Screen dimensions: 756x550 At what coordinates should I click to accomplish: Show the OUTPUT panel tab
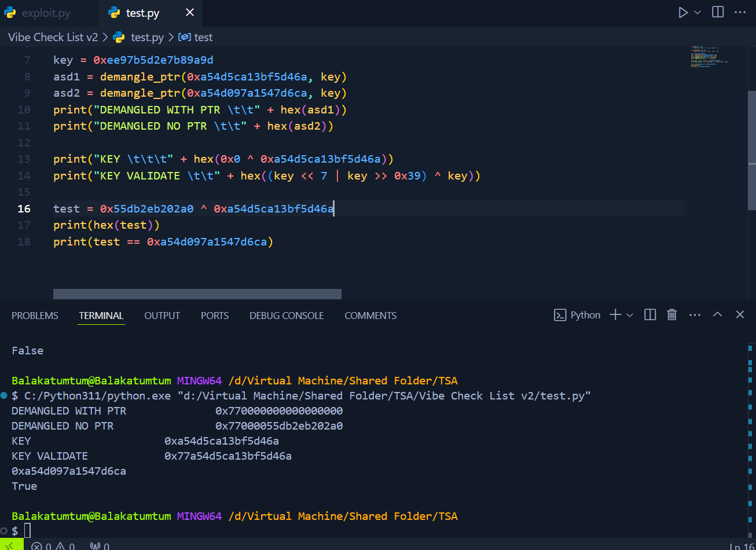162,316
